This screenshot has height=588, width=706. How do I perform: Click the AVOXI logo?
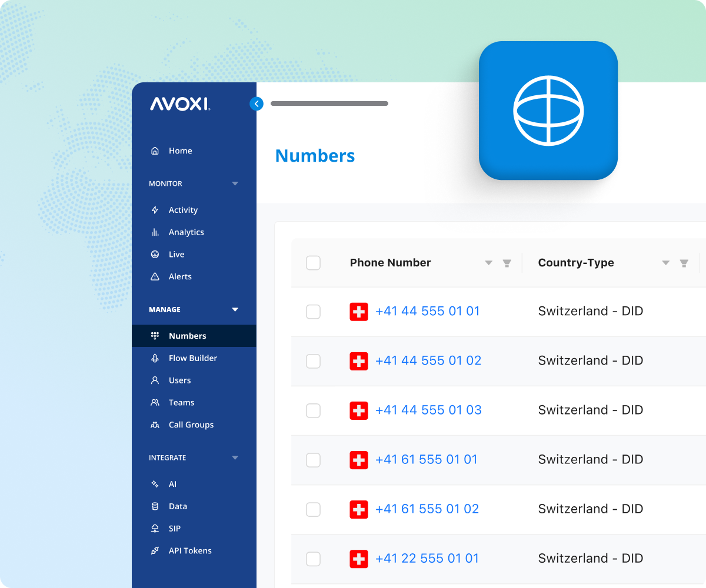pyautogui.click(x=180, y=104)
